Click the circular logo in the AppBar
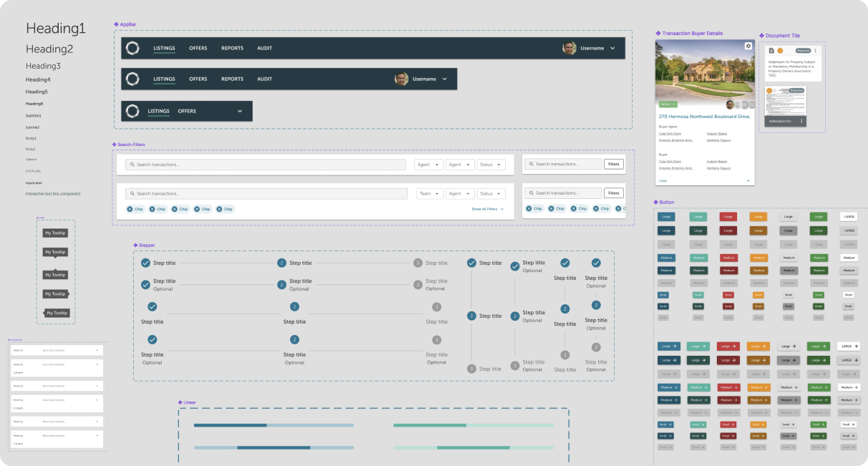868x466 pixels. coord(132,48)
